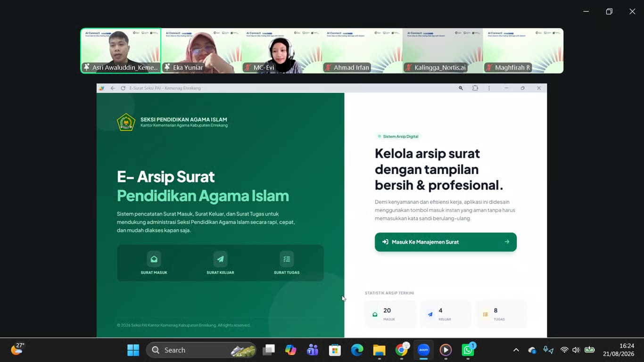The height and width of the screenshot is (362, 644).
Task: Click Zoom icon in taskbar
Action: pyautogui.click(x=423, y=350)
